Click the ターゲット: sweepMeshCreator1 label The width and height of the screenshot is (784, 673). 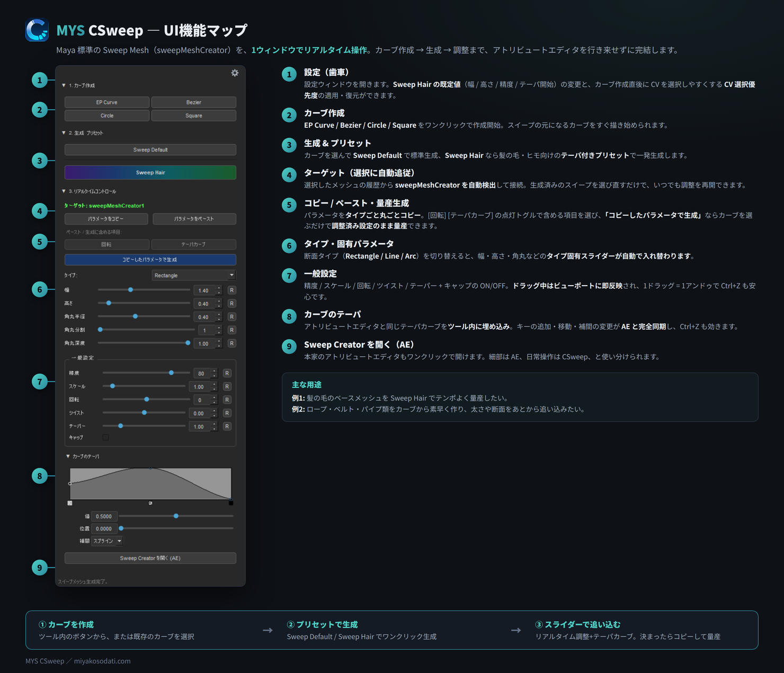click(x=104, y=206)
